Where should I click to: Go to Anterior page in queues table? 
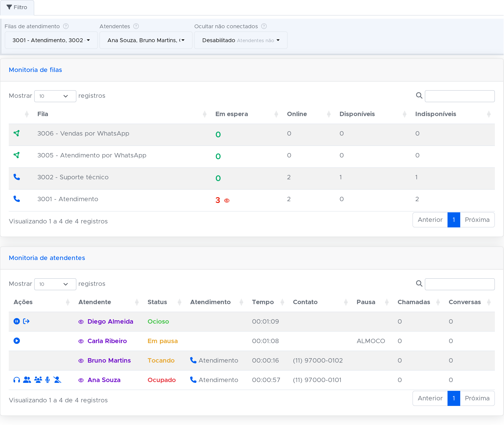(x=430, y=220)
